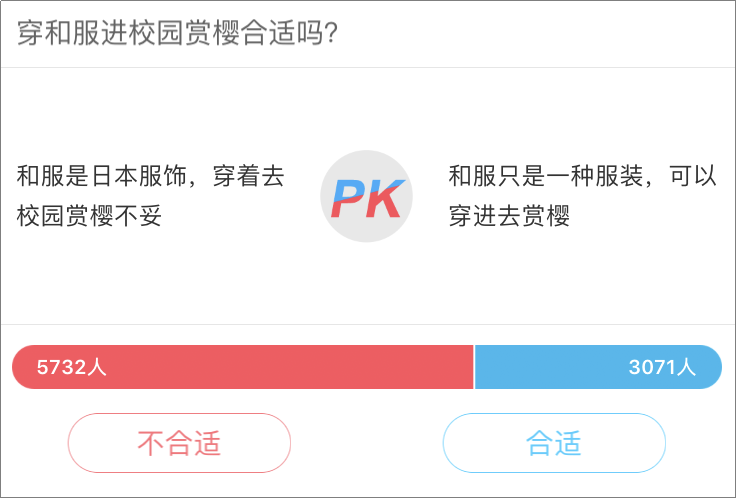Click the word 和服 starting the left opinion
The height and width of the screenshot is (499, 737).
pyautogui.click(x=40, y=176)
